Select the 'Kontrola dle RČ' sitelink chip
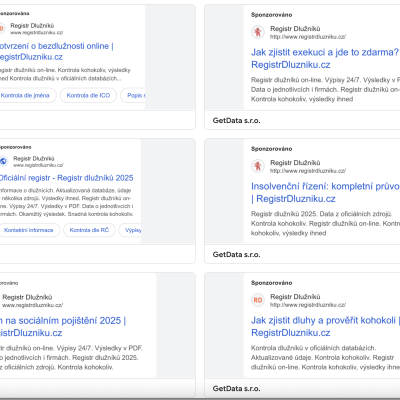 click(x=89, y=230)
